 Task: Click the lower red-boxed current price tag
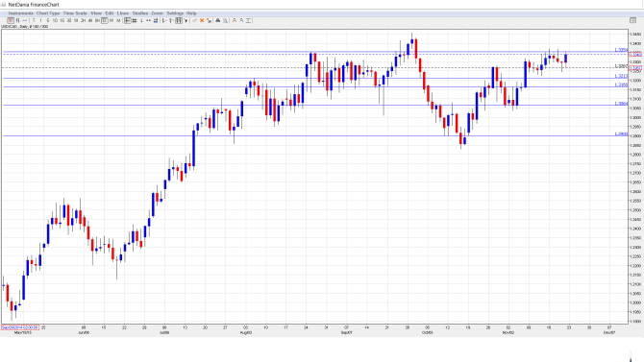[x=635, y=68]
